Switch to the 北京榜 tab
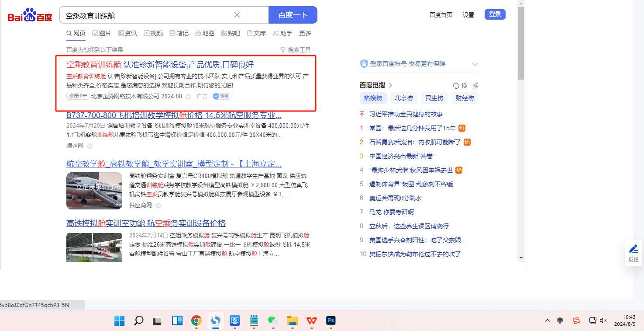 [403, 98]
